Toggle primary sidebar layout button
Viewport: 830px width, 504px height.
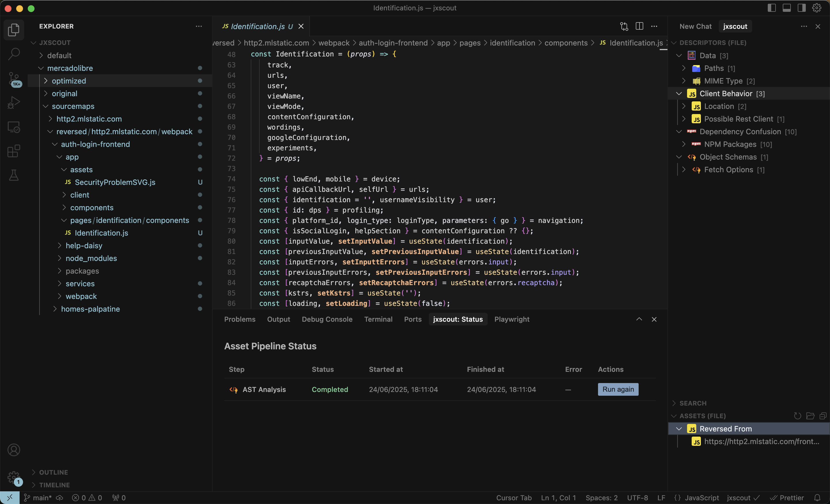(x=772, y=8)
